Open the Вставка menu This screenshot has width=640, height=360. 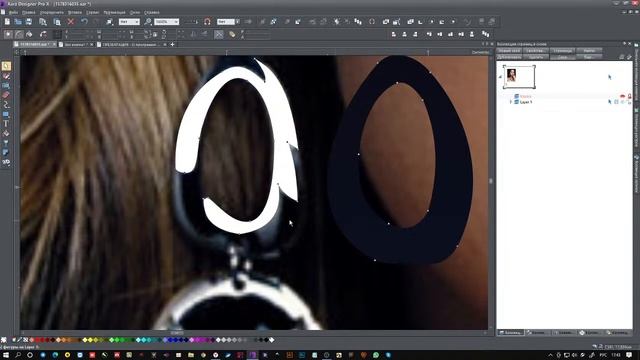(75, 13)
